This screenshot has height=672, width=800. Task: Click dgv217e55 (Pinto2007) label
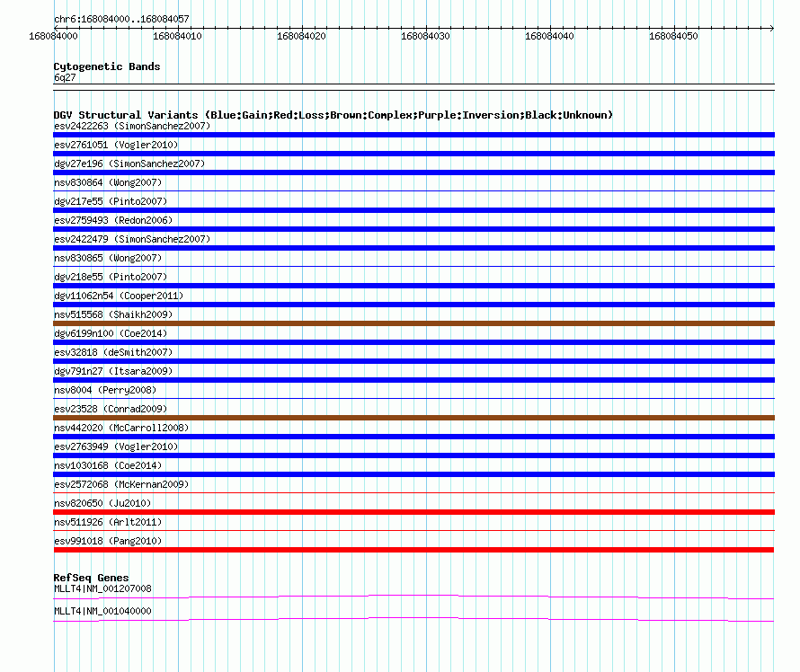[x=111, y=201]
